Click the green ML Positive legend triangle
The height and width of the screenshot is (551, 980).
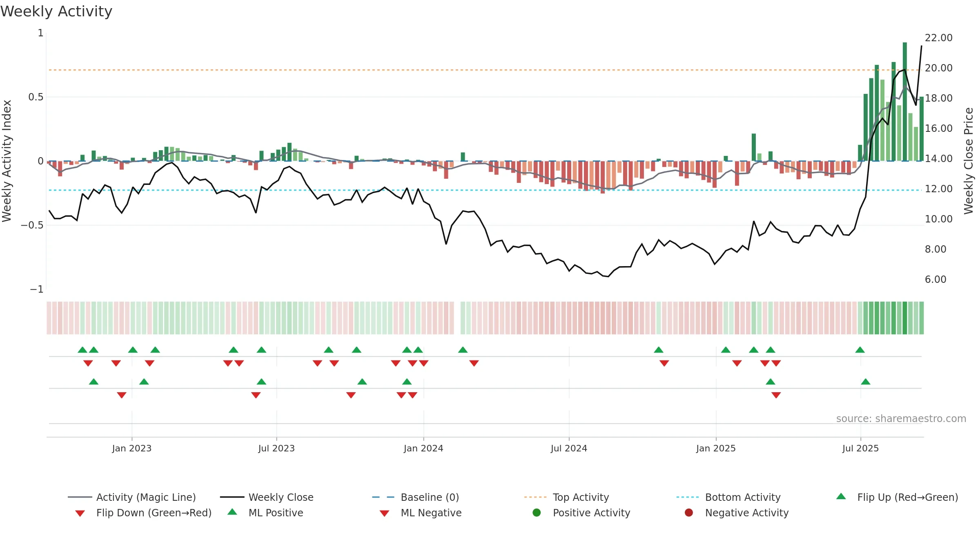click(232, 512)
